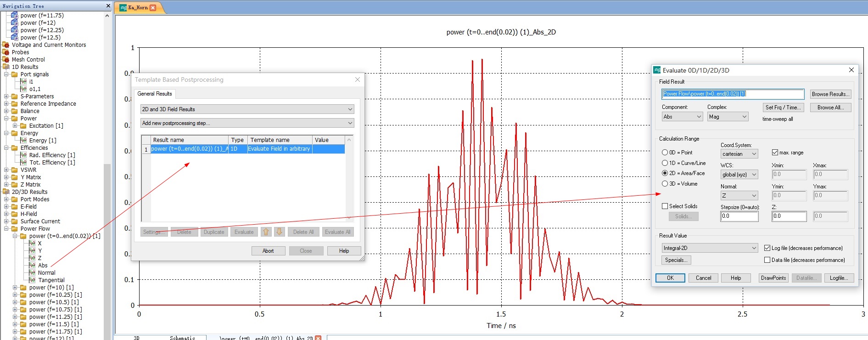The width and height of the screenshot is (868, 340).
Task: Open the WCS global (xyz) dropdown
Action: click(739, 175)
